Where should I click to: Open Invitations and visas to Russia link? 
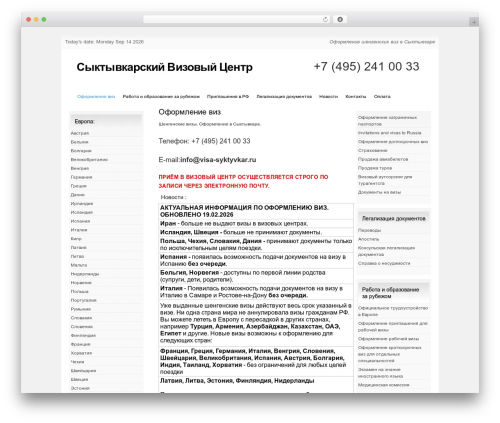coord(389,133)
